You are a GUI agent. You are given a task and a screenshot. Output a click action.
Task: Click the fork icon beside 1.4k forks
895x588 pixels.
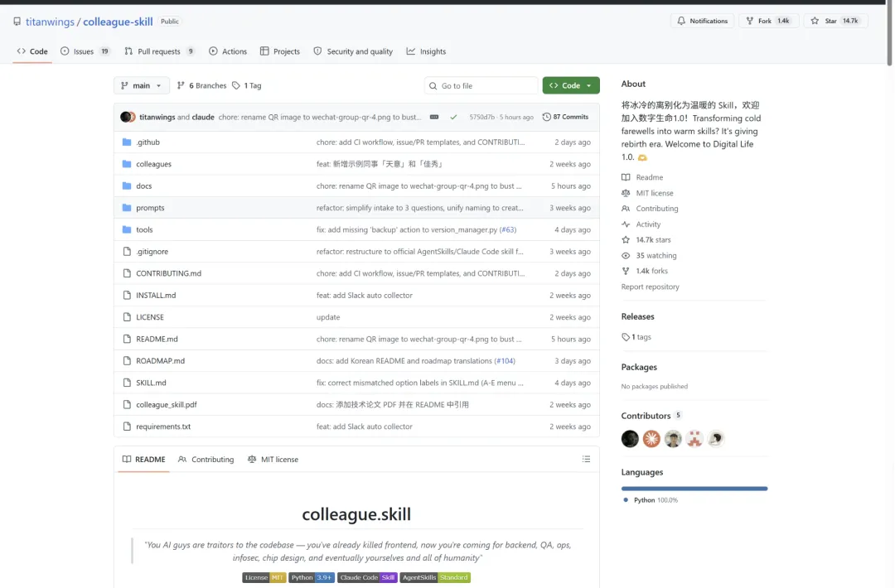click(626, 272)
